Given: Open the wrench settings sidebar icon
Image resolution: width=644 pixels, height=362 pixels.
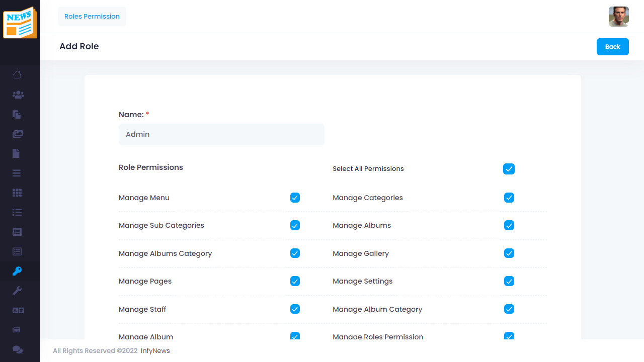Looking at the screenshot, I should pyautogui.click(x=17, y=291).
